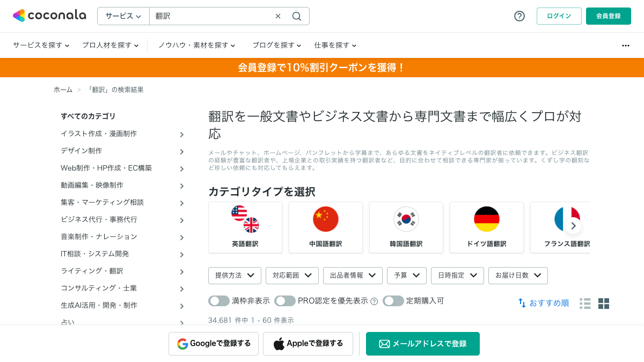Expand コンサルティング・士業 category

(123, 289)
